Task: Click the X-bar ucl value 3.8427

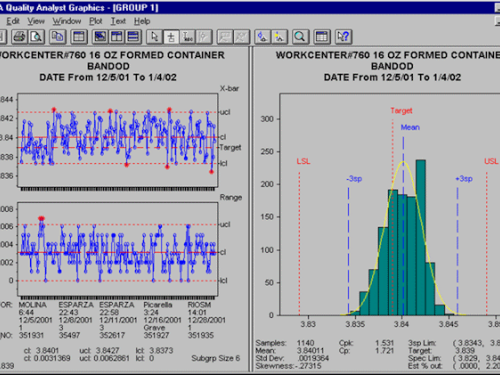Action: tap(107, 350)
